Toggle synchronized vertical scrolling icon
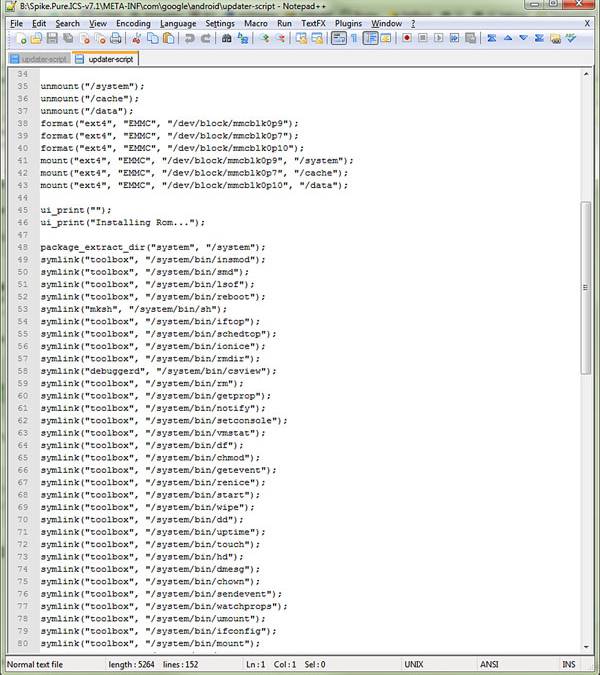The width and height of the screenshot is (600, 675). coord(301,39)
